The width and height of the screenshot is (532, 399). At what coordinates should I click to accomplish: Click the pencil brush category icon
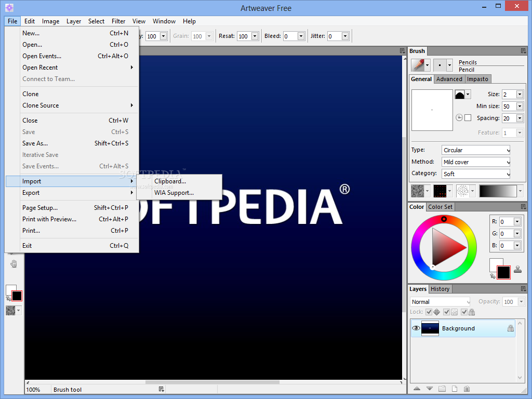(x=418, y=65)
